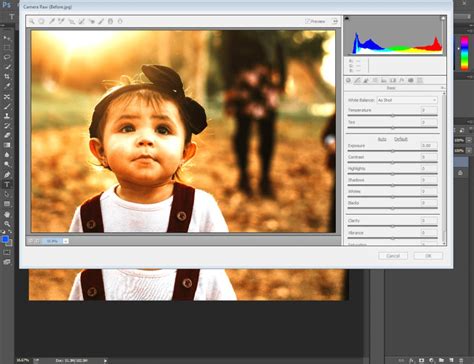
Task: Select the Brush tool in Photoshop toolbar
Action: [7, 107]
